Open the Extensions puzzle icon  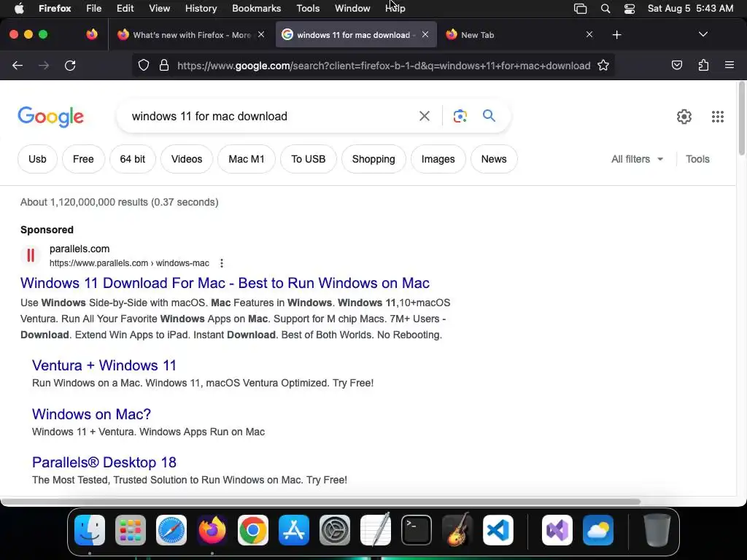point(703,65)
